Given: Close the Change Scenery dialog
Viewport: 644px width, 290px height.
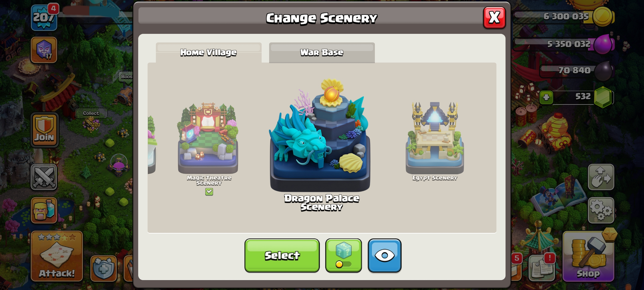Looking at the screenshot, I should coord(494,18).
